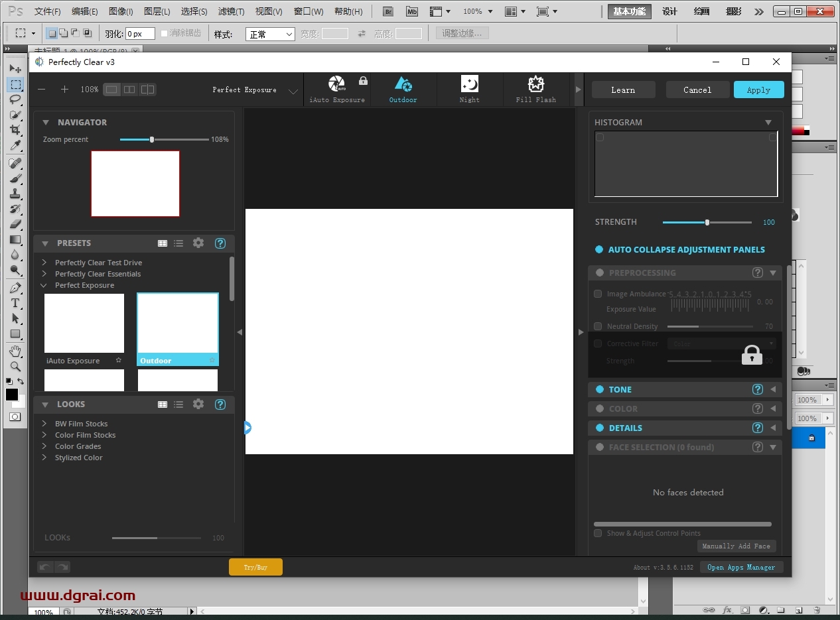Image resolution: width=840 pixels, height=620 pixels.
Task: Enable Image Ambulance checkbox
Action: [x=598, y=294]
